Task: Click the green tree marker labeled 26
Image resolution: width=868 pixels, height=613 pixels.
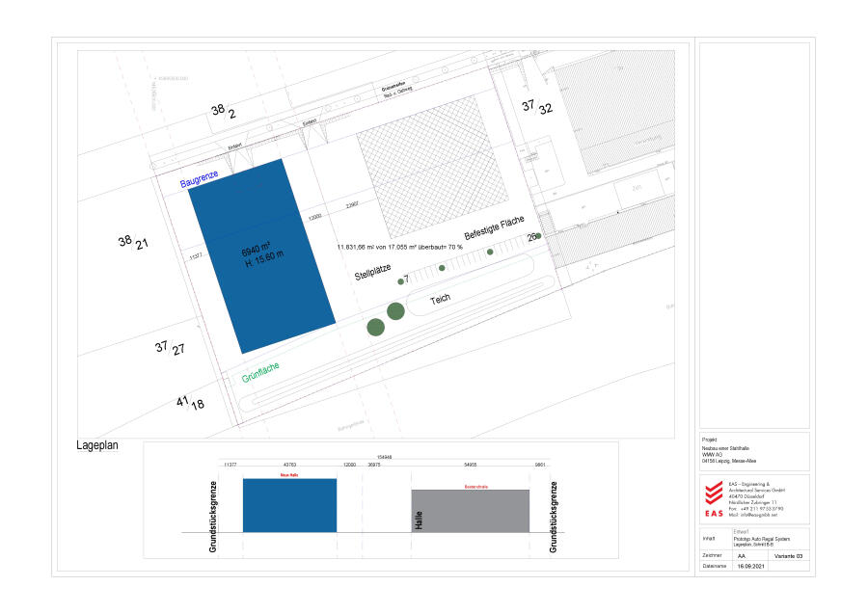Action: (538, 236)
